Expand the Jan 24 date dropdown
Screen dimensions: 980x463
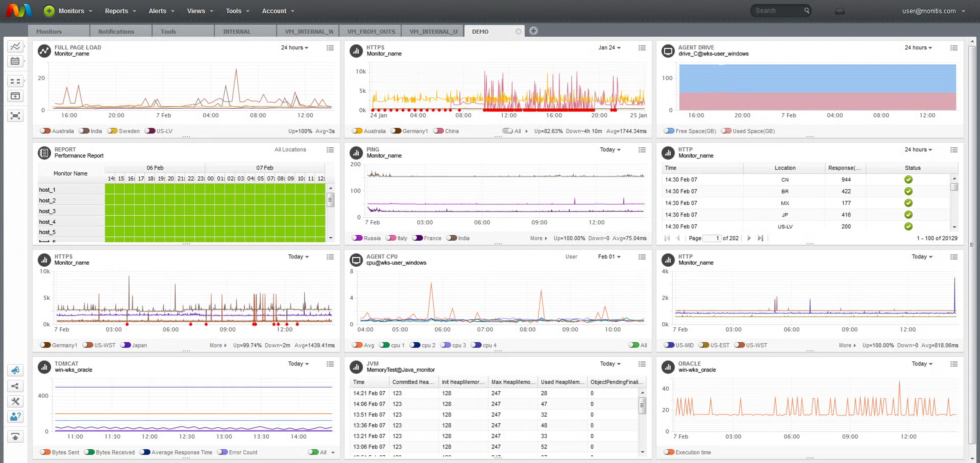(x=609, y=47)
